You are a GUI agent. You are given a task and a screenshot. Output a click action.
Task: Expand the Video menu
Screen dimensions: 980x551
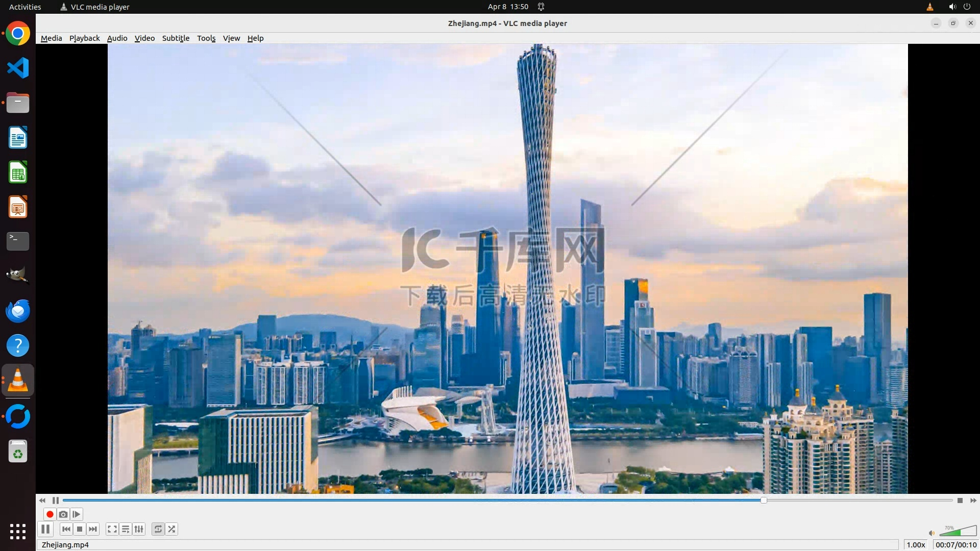point(144,38)
